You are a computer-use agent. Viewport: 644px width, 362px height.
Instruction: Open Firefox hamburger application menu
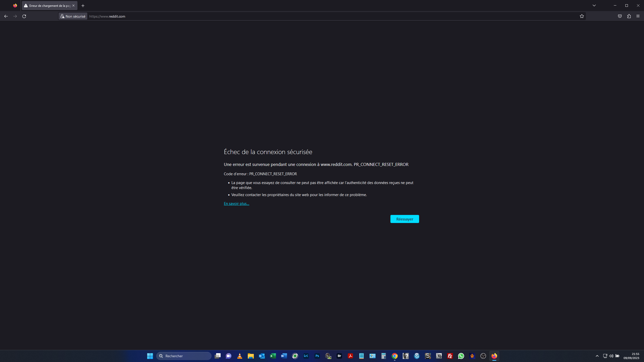tap(638, 16)
